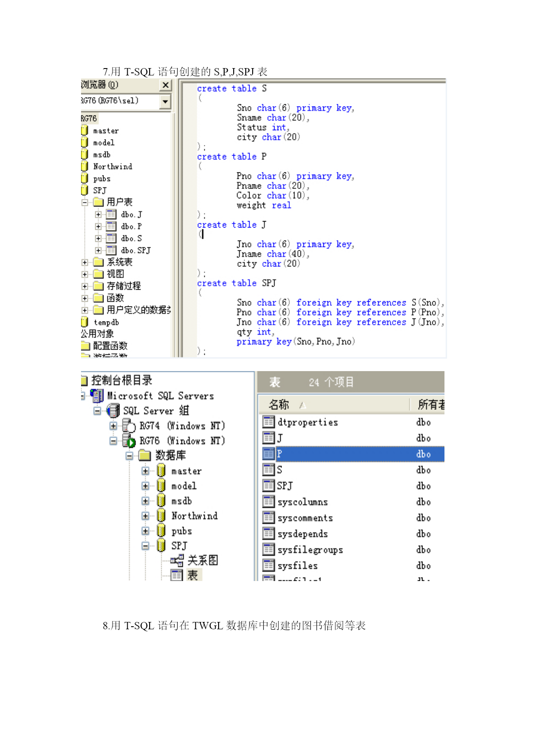Click the 配置函数 folder icon
The height and width of the screenshot is (756, 535).
click(86, 346)
